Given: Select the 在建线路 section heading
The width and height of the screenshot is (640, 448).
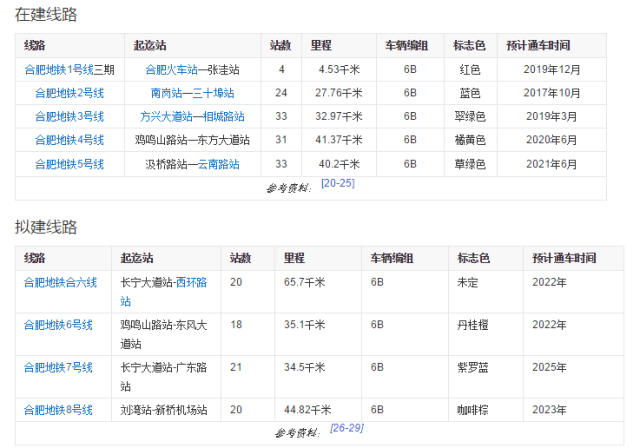Looking at the screenshot, I should 46,14.
